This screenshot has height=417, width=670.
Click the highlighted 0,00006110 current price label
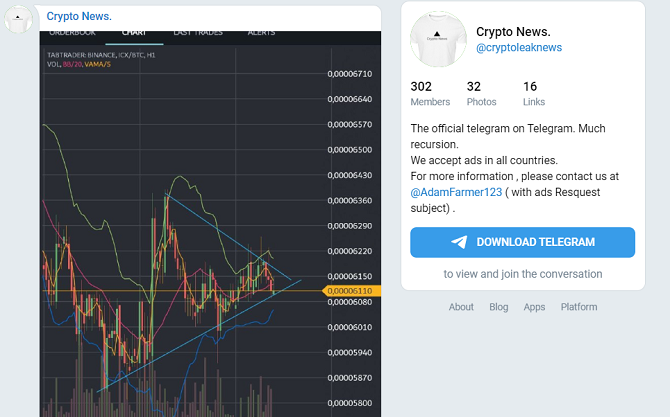[351, 291]
